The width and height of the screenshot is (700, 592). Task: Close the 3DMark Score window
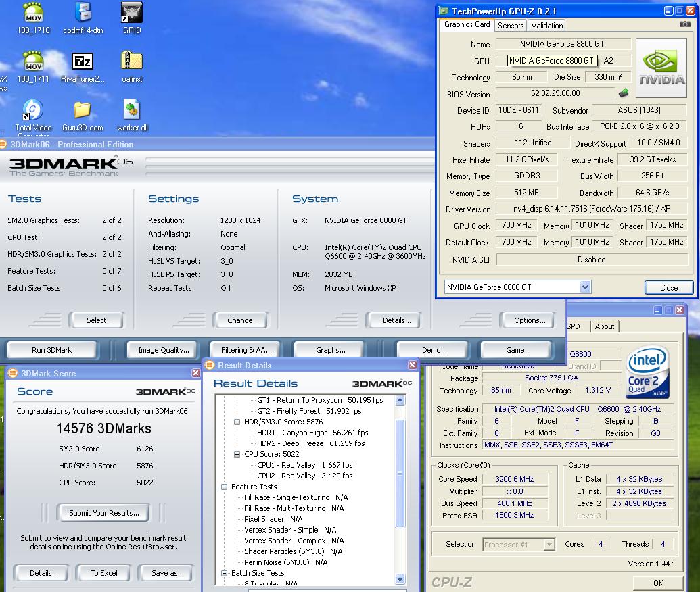click(195, 373)
